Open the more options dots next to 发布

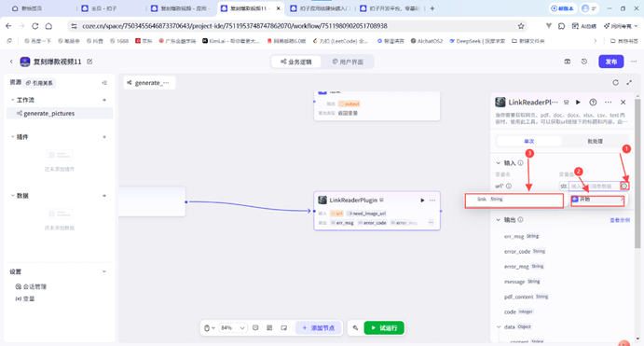(x=634, y=62)
